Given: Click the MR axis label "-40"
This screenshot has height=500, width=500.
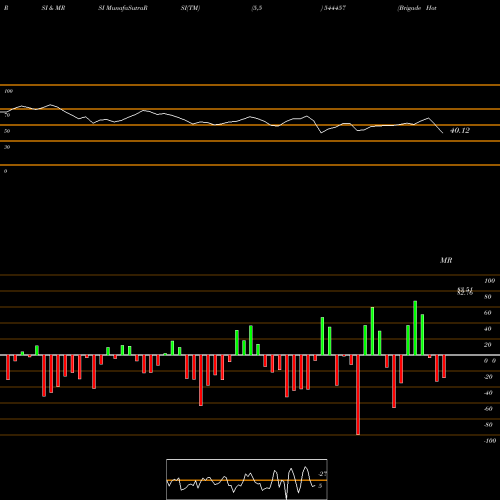Looking at the screenshot, I should point(488,393).
